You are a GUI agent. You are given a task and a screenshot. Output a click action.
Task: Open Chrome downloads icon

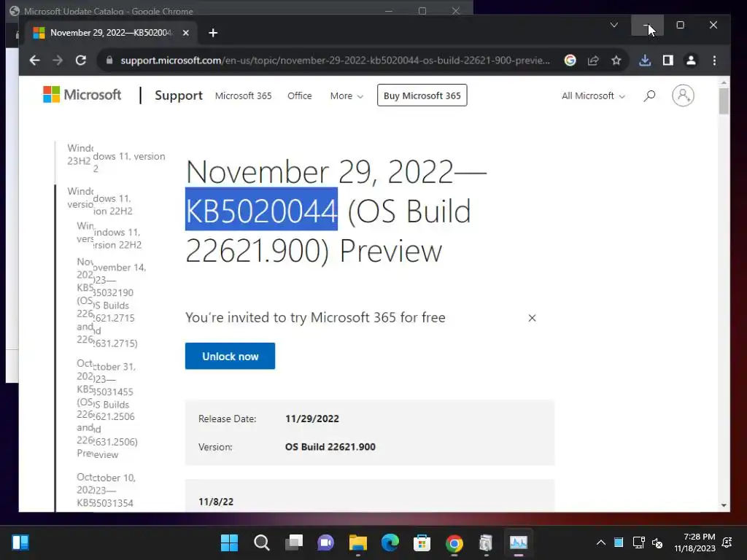(645, 61)
